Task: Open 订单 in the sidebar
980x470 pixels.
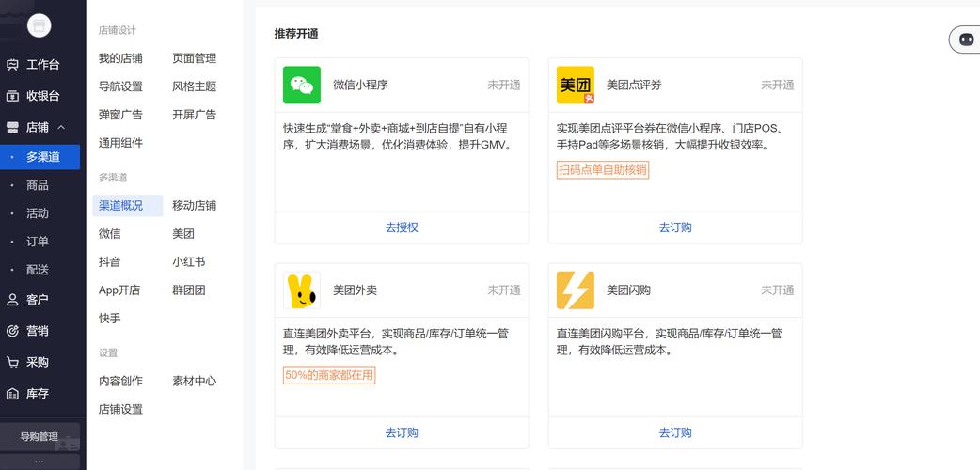Action: (38, 242)
